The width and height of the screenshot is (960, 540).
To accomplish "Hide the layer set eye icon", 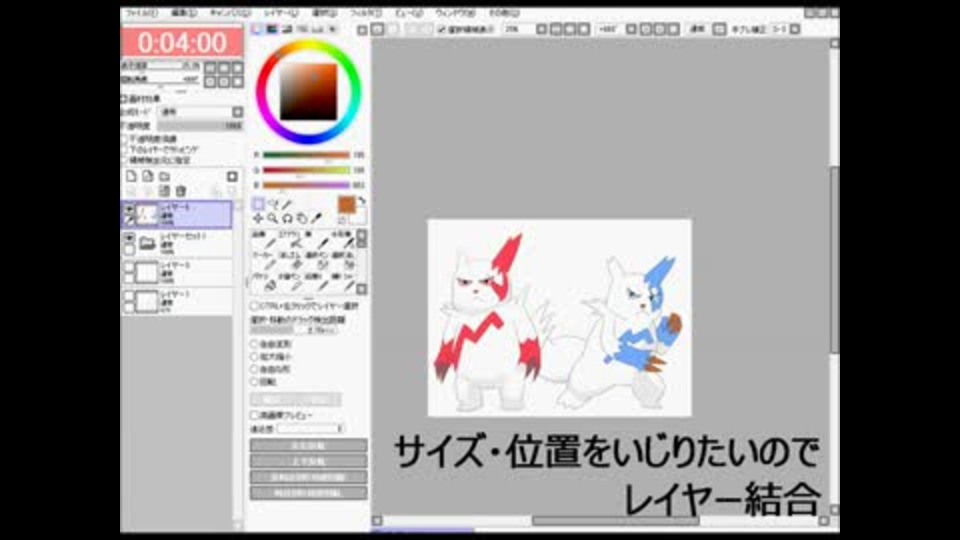I will (129, 238).
